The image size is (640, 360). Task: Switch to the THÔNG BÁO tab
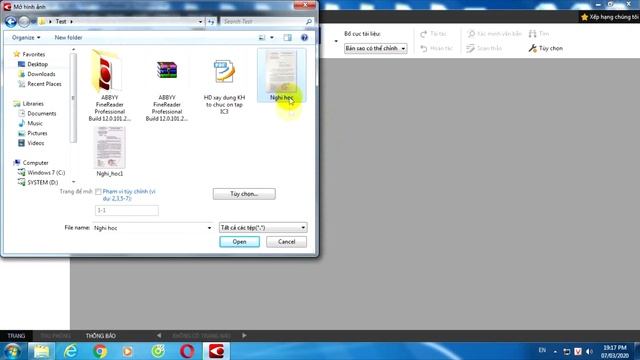tap(100, 336)
